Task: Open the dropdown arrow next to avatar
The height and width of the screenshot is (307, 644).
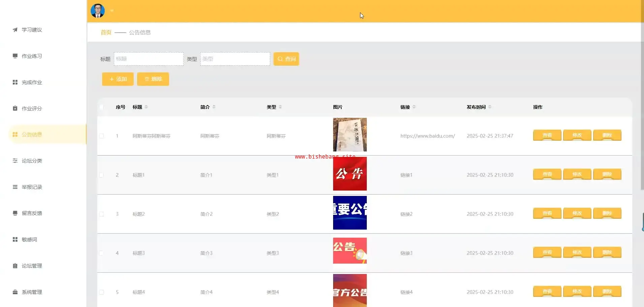Action: [112, 11]
